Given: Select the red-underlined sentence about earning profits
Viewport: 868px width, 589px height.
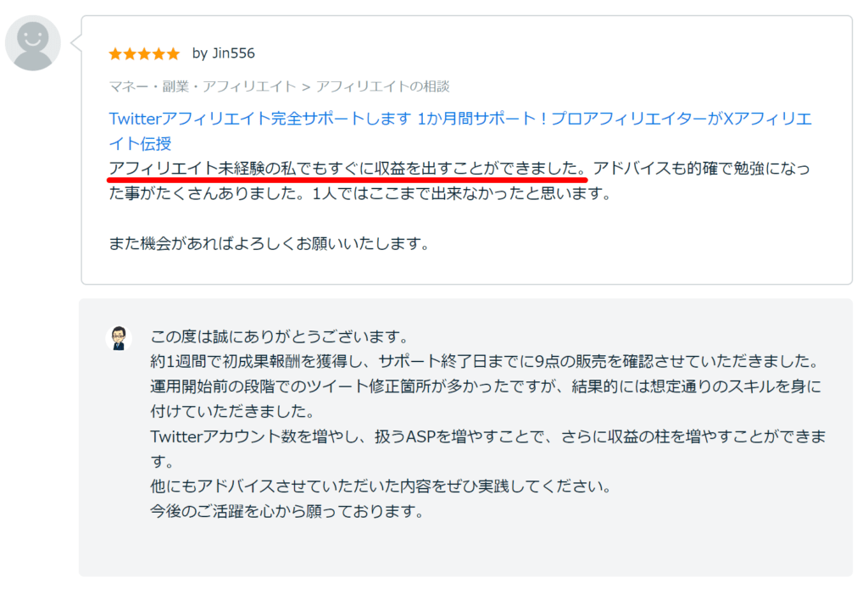Looking at the screenshot, I should [347, 168].
